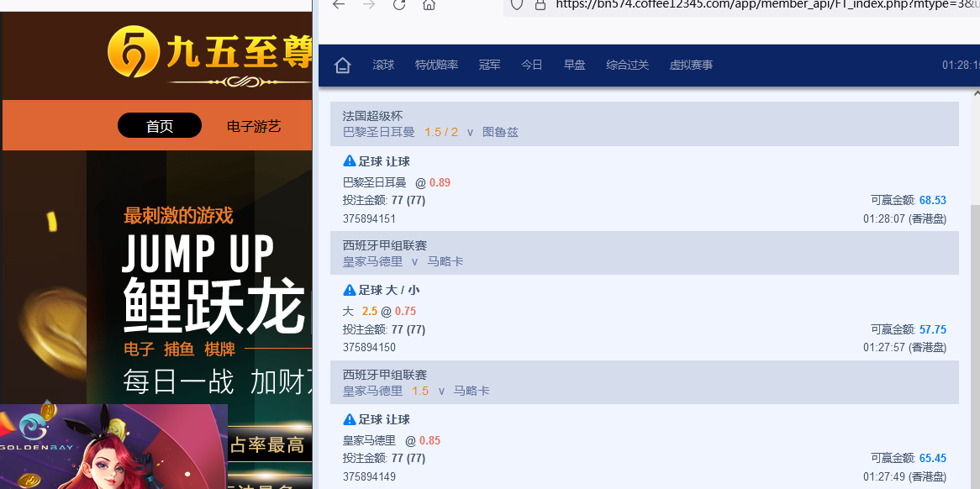
Task: Click the warning icon beside 足球 让球 for 巴黎圣日耳曼
Action: [350, 161]
